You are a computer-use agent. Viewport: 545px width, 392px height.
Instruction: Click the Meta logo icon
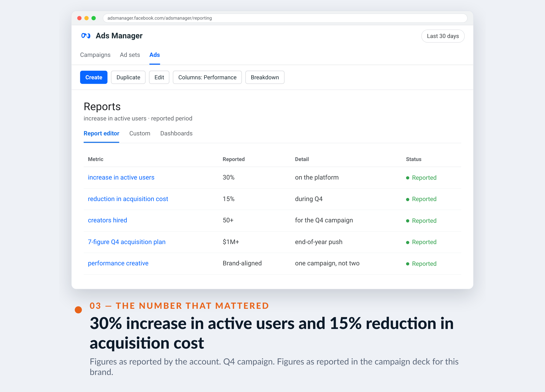(86, 36)
